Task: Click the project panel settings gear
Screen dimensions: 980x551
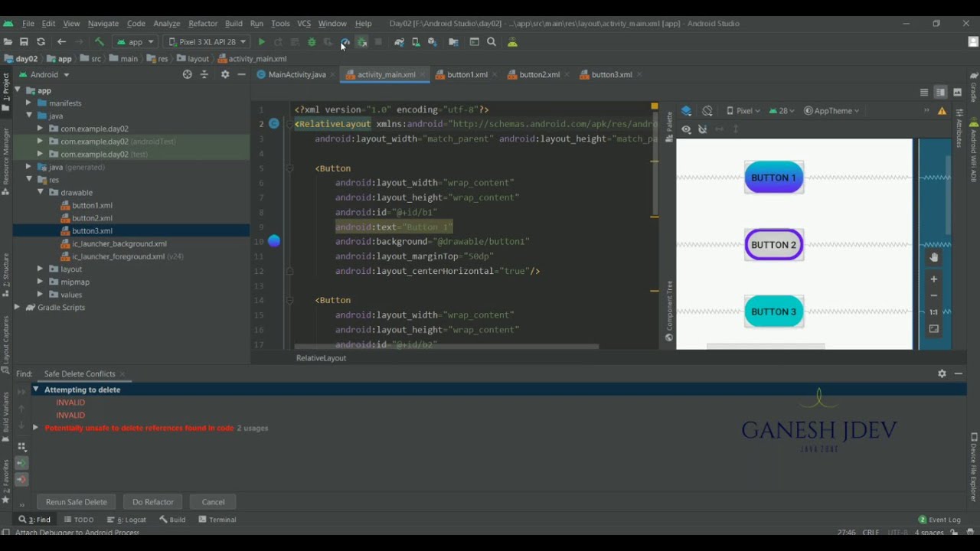Action: coord(225,74)
